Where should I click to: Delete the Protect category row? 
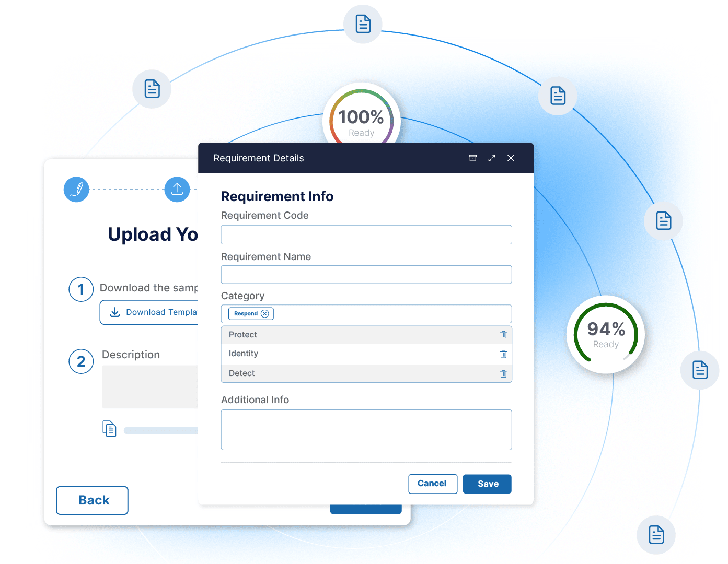[x=503, y=335]
